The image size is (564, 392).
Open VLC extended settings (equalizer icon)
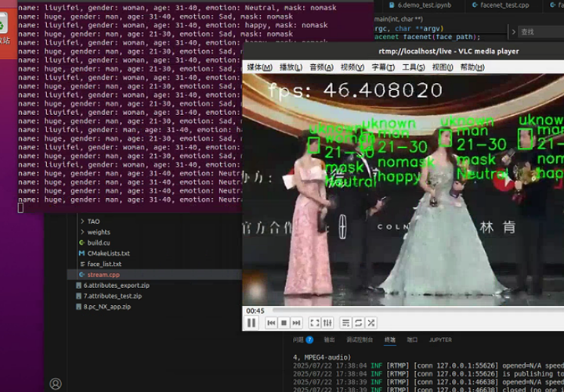pyautogui.click(x=327, y=322)
